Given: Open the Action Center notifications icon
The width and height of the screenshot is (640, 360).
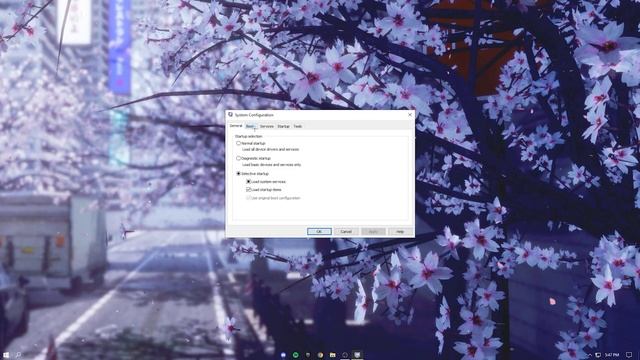Looking at the screenshot, I should point(629,355).
